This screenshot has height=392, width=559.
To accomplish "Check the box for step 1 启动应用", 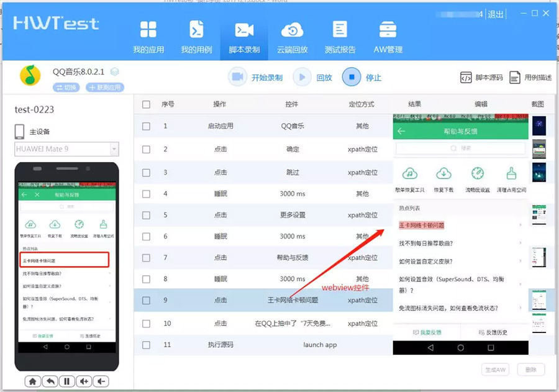I will point(146,126).
